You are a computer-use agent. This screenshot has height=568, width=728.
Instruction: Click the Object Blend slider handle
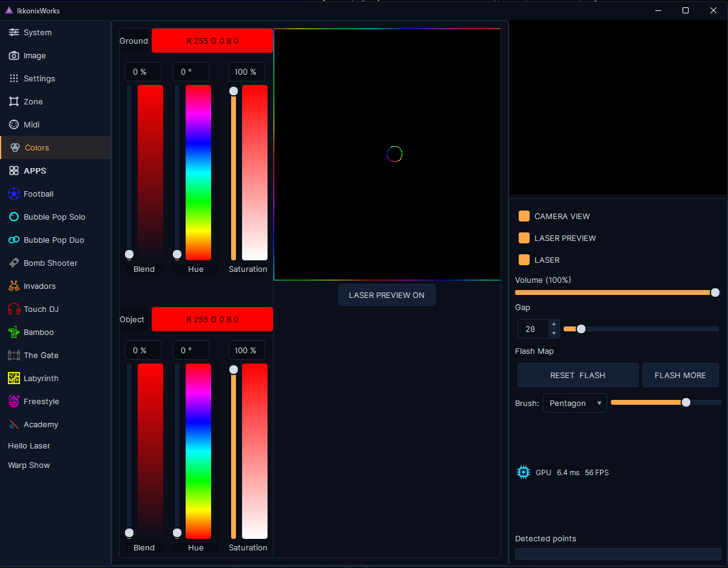[x=129, y=533]
